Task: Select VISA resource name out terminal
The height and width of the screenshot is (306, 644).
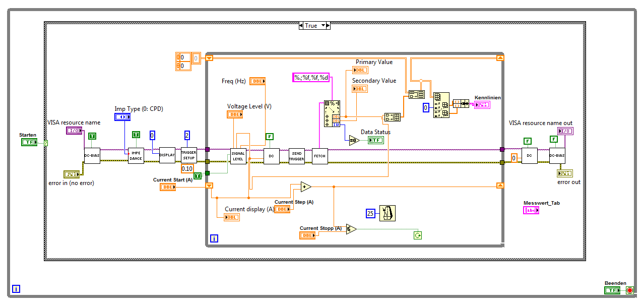Action: click(x=565, y=131)
